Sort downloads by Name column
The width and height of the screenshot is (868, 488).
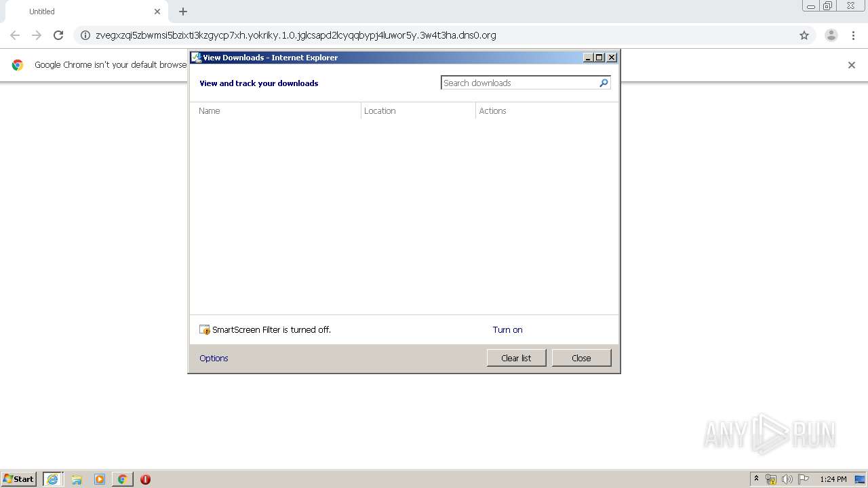275,110
